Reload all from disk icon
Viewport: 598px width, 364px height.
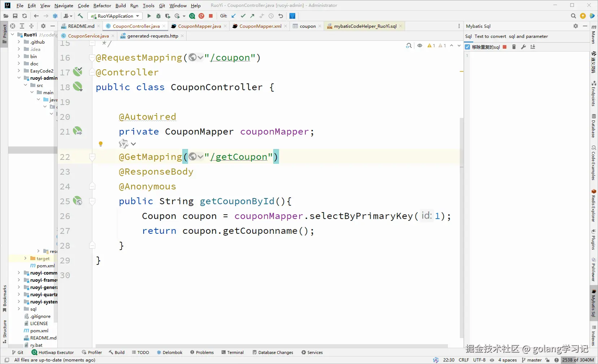(25, 16)
